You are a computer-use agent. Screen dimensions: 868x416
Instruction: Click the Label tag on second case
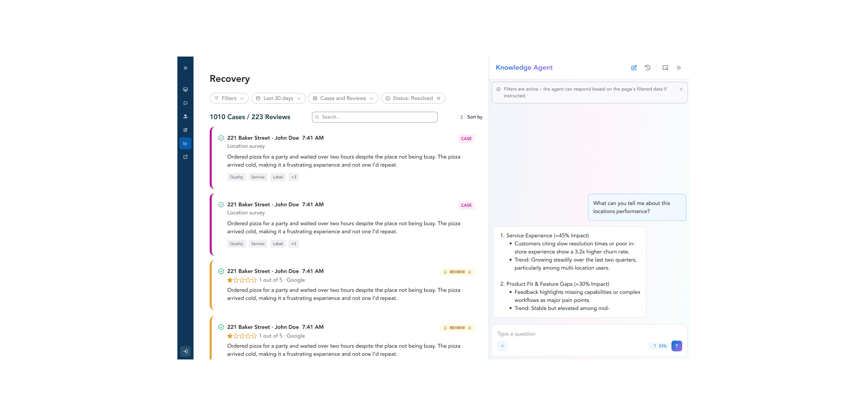point(278,244)
